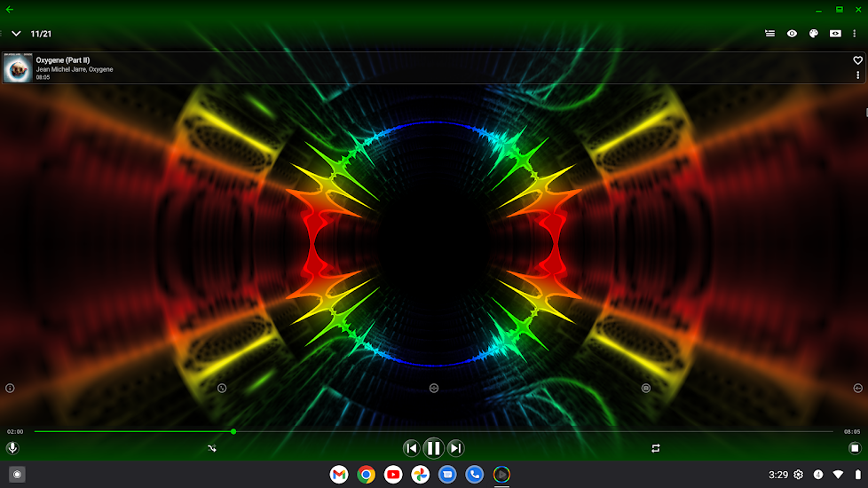
Task: Collapse the player with the down chevron
Action: (x=16, y=34)
